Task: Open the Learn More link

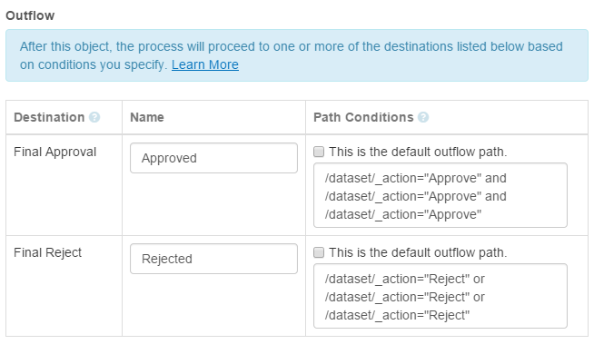Action: (x=205, y=64)
